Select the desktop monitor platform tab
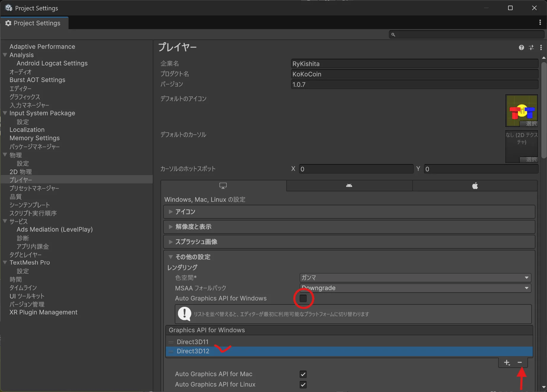 pyautogui.click(x=223, y=186)
